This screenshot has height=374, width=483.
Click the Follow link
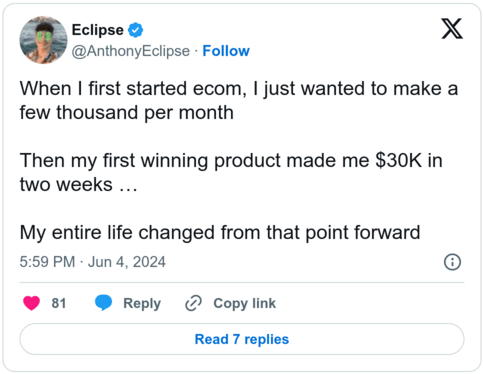coord(226,51)
